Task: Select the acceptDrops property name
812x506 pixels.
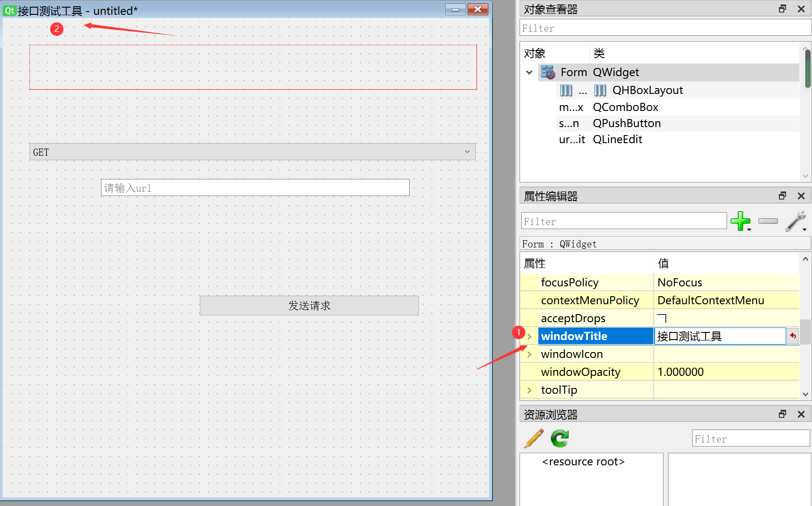Action: coord(573,318)
